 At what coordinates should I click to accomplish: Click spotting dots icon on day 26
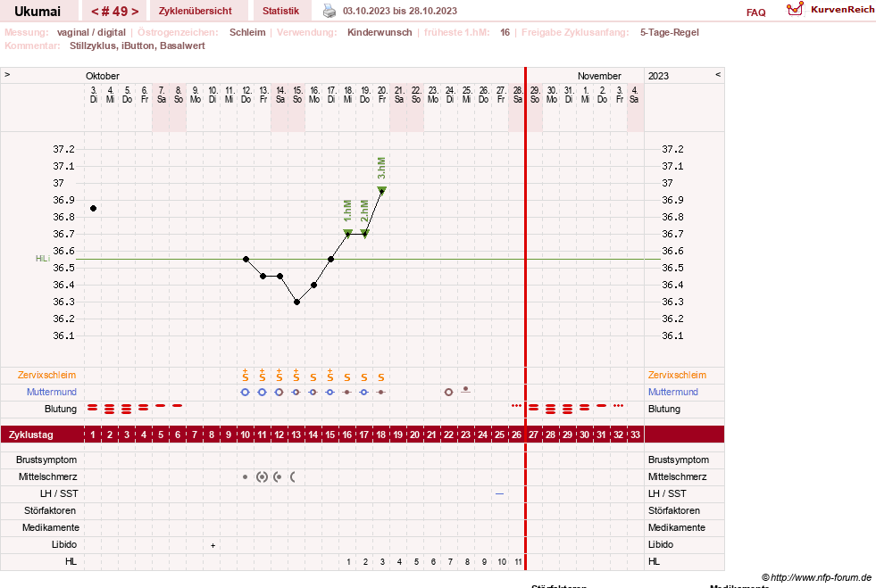click(x=517, y=405)
